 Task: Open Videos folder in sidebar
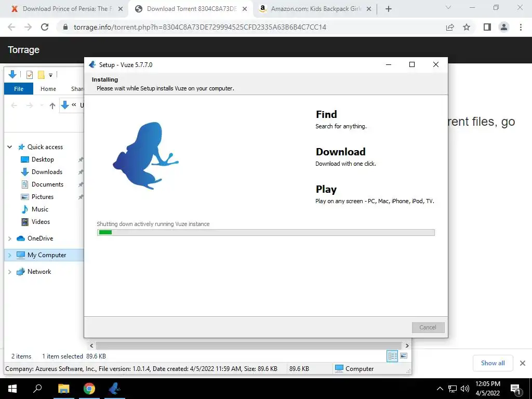tap(41, 222)
